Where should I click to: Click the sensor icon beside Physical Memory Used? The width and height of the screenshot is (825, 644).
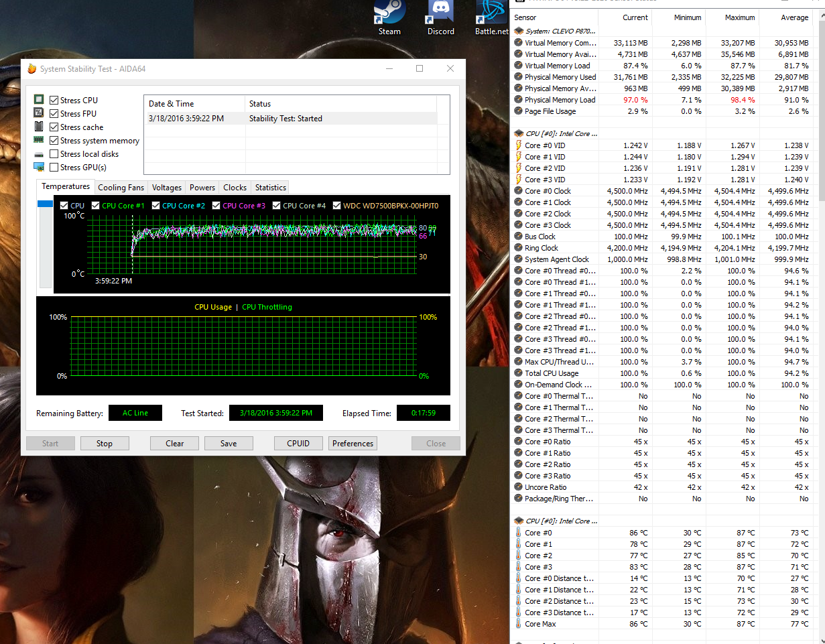[518, 77]
